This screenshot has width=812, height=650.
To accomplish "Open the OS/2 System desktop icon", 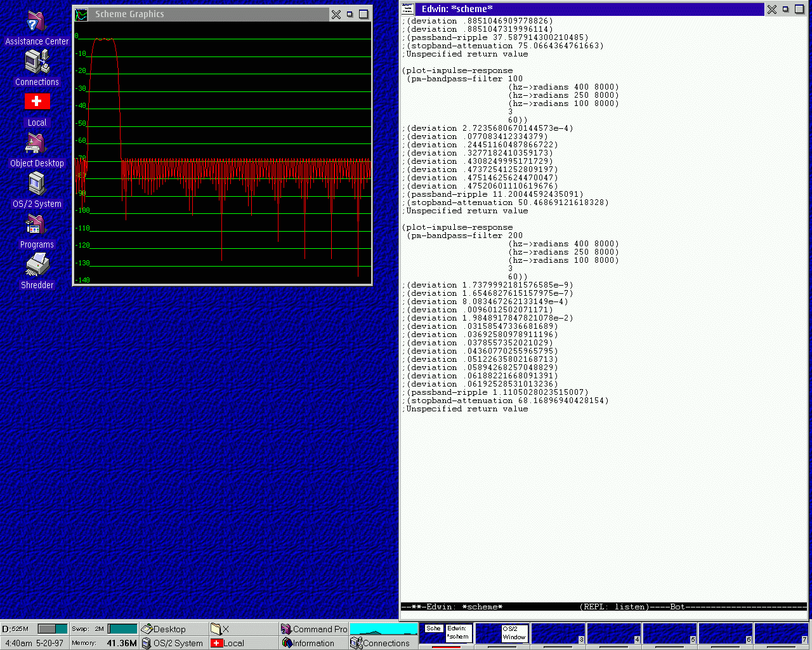I will 37,184.
